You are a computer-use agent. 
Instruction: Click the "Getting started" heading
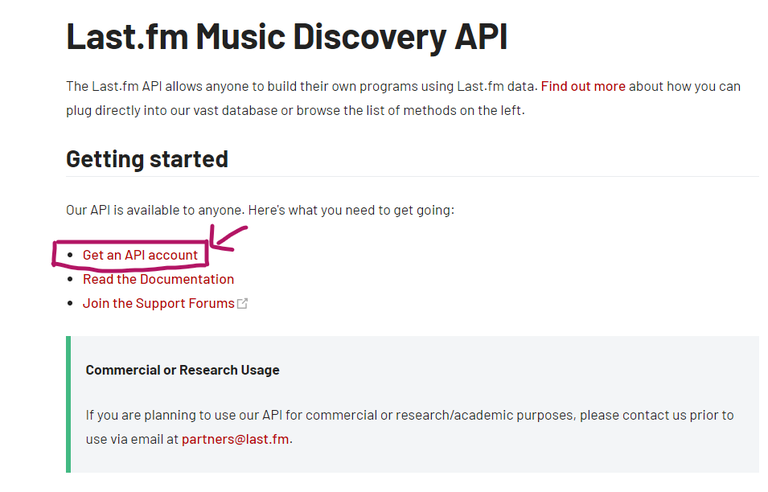[147, 159]
